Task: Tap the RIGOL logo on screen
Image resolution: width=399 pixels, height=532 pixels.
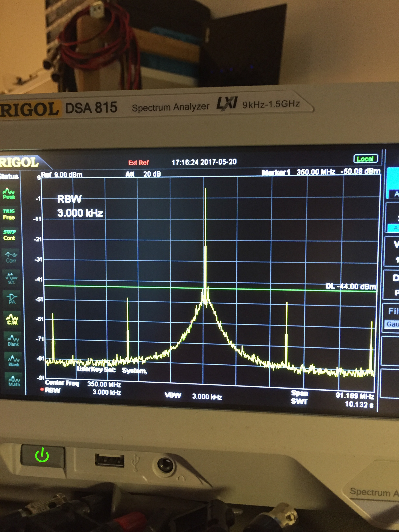Action: [x=19, y=163]
